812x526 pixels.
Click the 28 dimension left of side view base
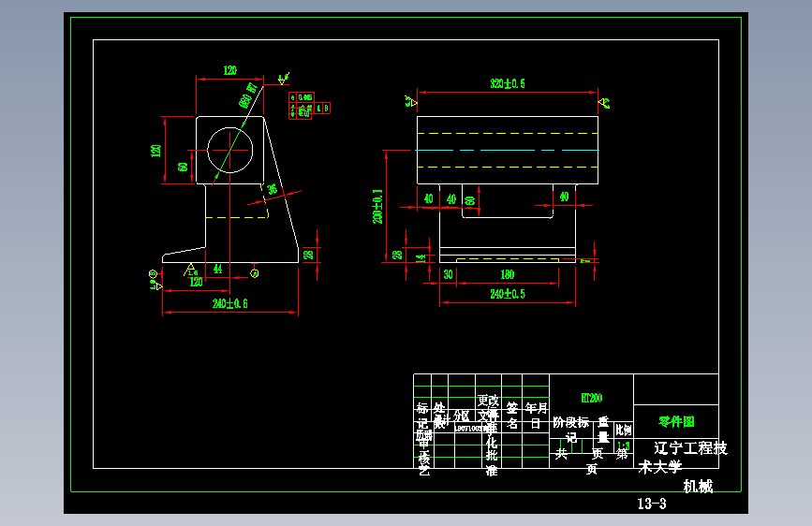click(x=397, y=255)
